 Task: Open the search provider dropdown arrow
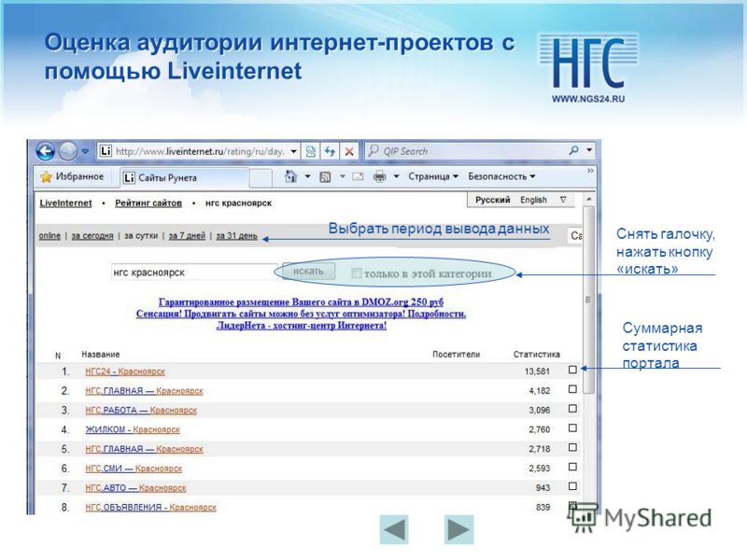click(589, 150)
